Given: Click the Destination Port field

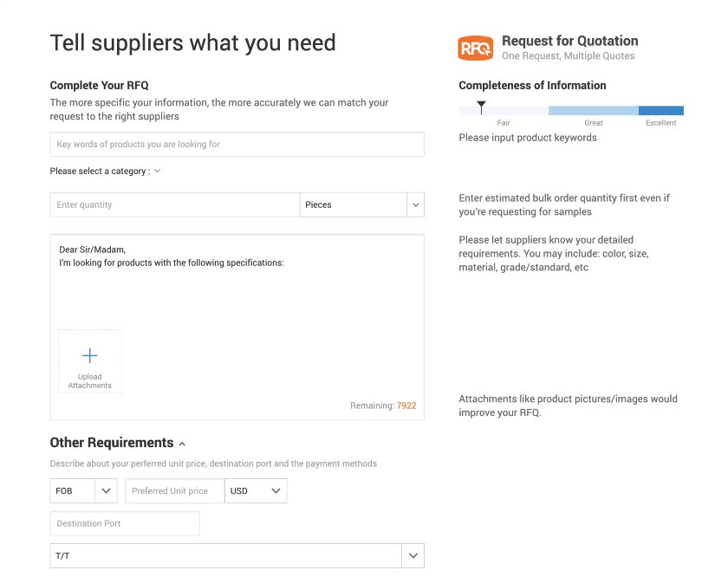Looking at the screenshot, I should [x=124, y=523].
